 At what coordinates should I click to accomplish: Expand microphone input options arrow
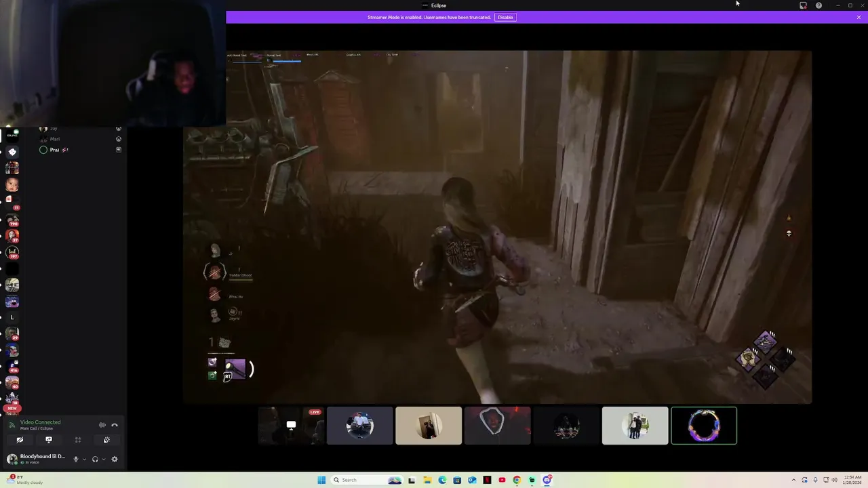tap(84, 460)
